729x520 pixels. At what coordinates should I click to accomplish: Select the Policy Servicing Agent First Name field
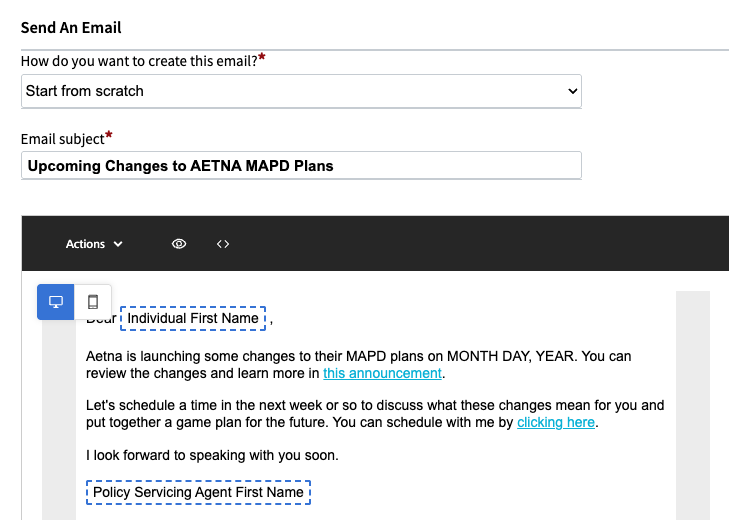(x=199, y=492)
